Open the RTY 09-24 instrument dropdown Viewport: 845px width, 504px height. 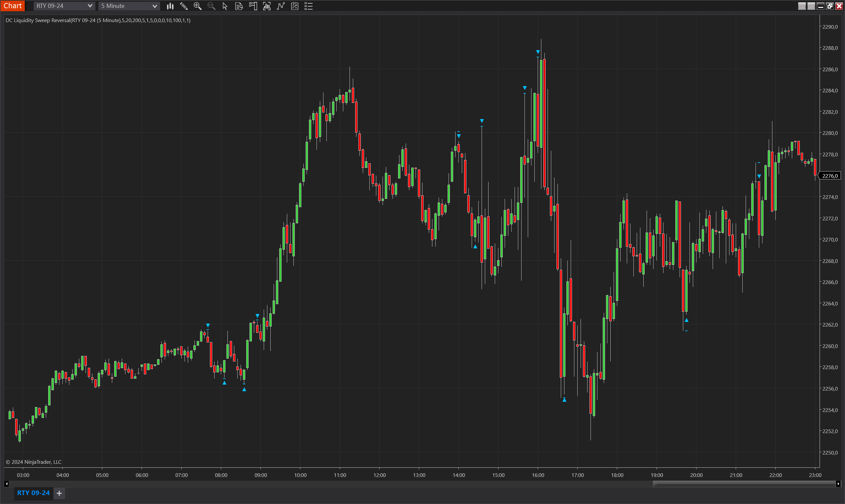pos(64,6)
